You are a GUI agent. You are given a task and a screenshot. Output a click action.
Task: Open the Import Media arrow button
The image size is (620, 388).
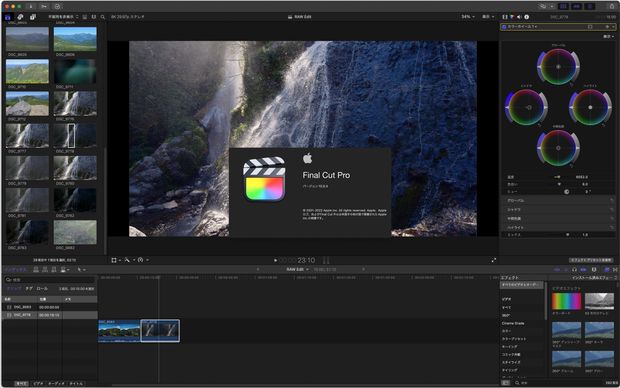point(32,6)
